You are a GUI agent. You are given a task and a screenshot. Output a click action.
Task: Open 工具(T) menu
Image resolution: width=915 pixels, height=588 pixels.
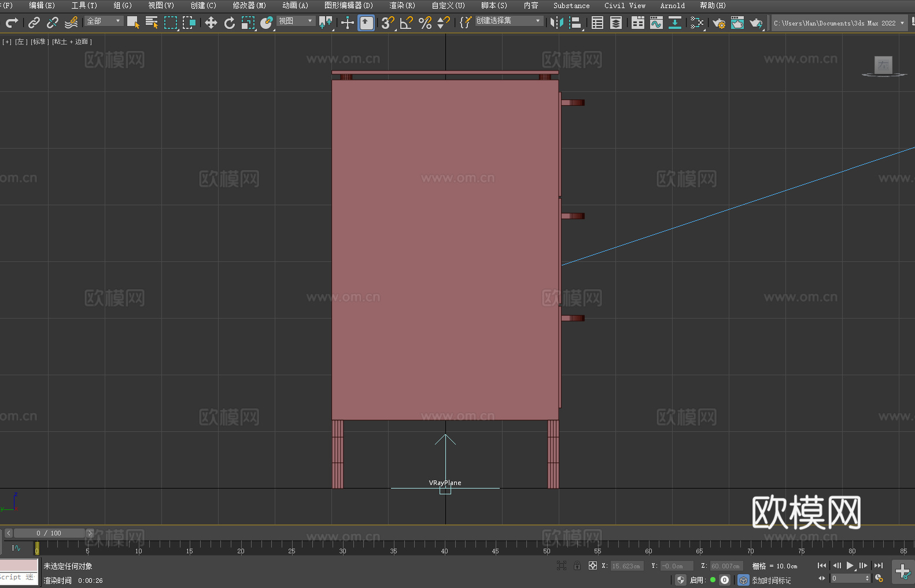pos(84,5)
